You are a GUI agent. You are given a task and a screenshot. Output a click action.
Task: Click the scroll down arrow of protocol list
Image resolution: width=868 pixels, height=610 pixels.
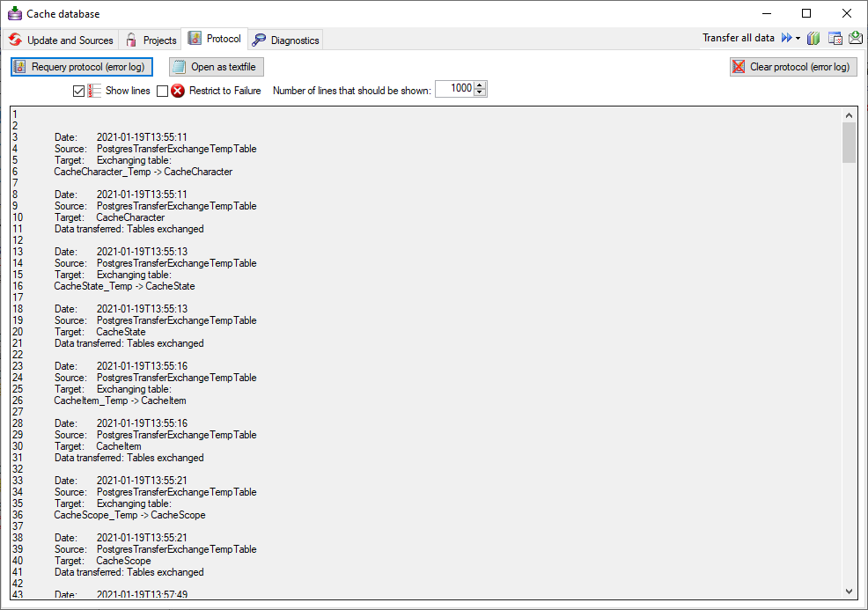point(849,592)
